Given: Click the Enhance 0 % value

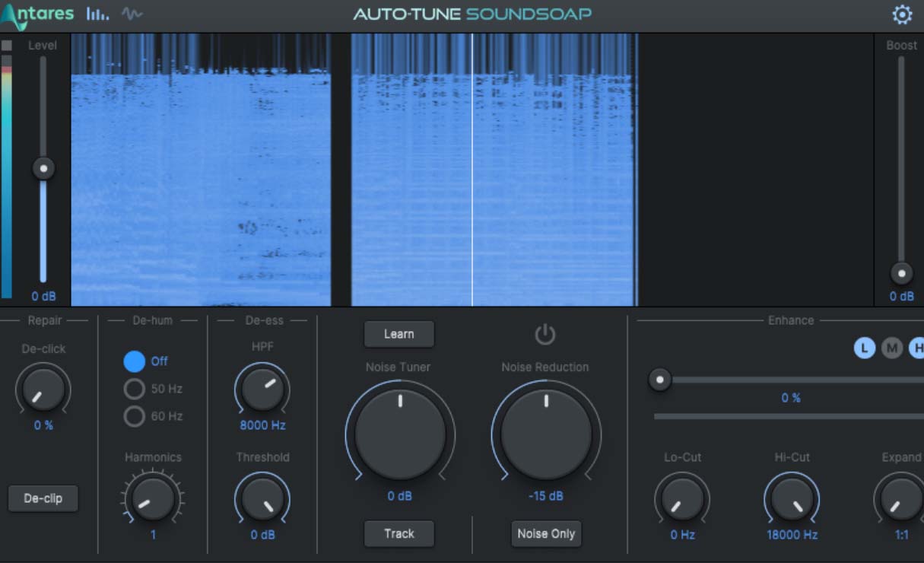Looking at the screenshot, I should [791, 398].
